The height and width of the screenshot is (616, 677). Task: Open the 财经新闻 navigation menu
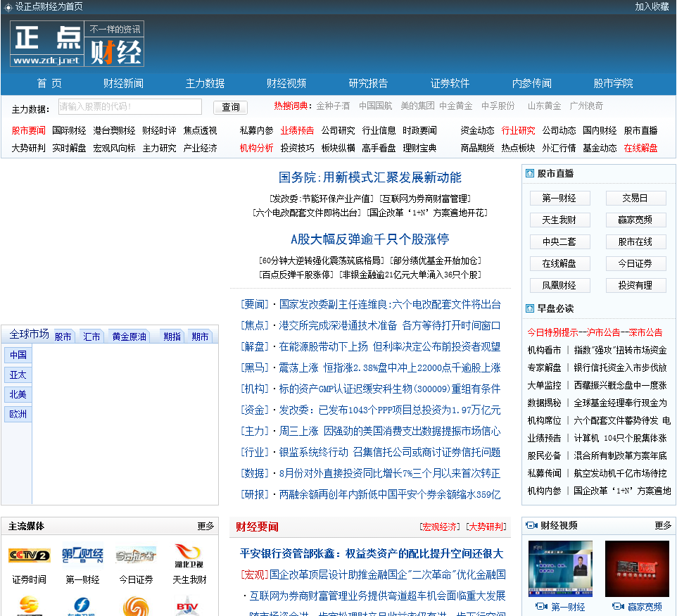click(x=123, y=83)
